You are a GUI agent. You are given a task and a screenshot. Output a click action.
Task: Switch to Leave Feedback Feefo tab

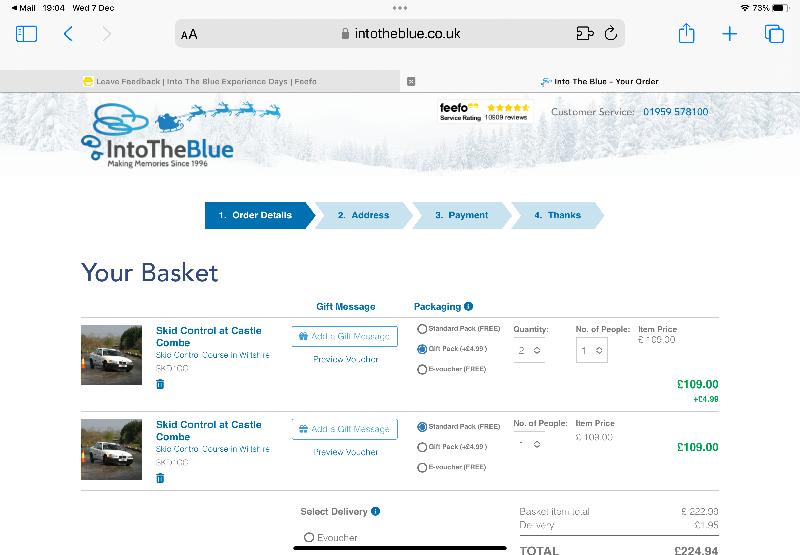[199, 82]
